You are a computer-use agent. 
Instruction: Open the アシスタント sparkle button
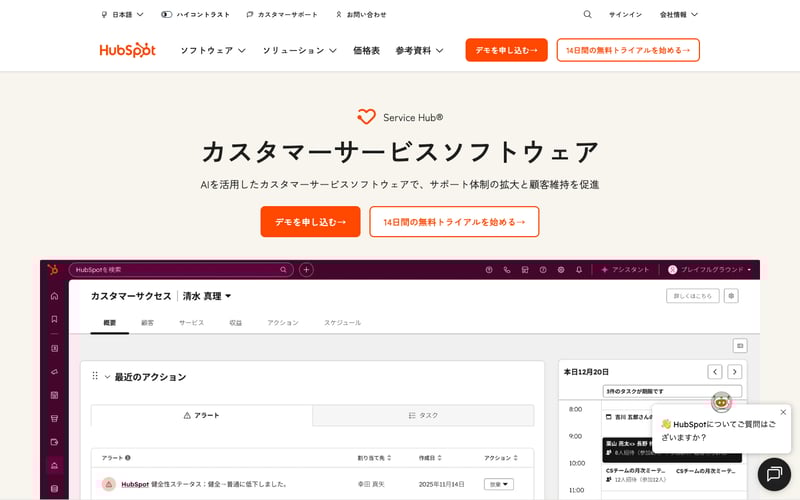pyautogui.click(x=625, y=269)
